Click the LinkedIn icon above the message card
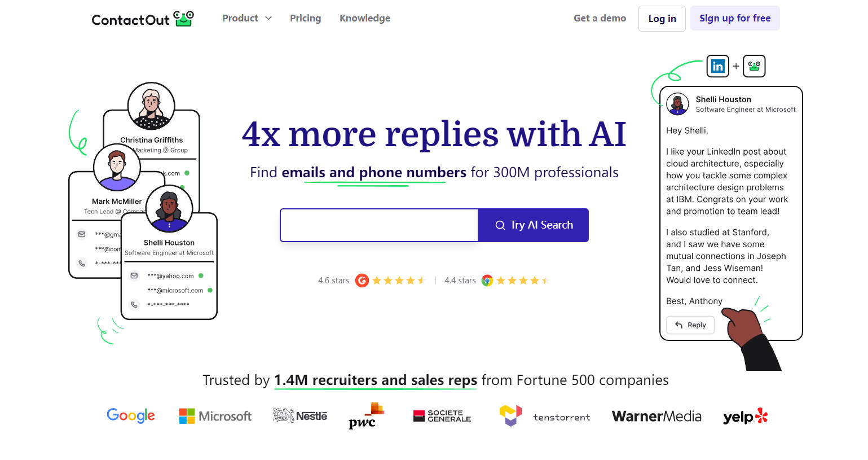 click(717, 66)
